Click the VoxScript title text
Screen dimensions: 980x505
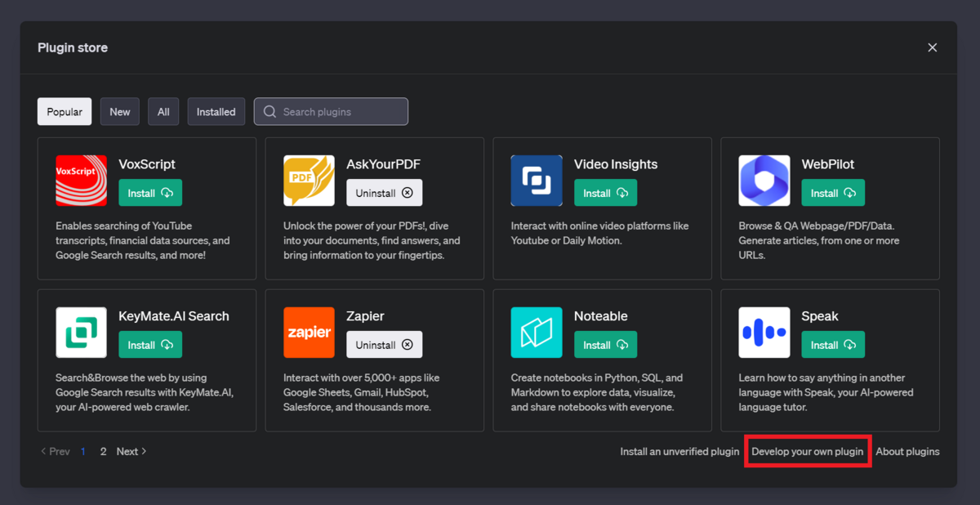(x=147, y=164)
